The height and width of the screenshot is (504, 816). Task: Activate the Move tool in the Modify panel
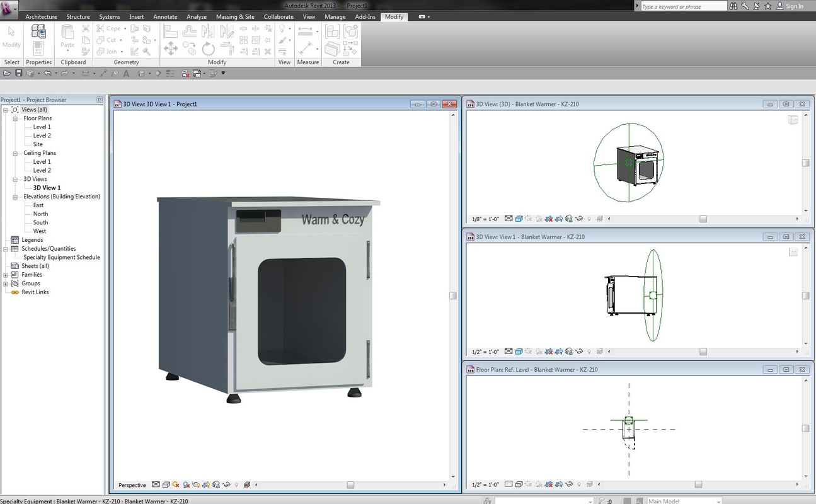click(x=171, y=49)
